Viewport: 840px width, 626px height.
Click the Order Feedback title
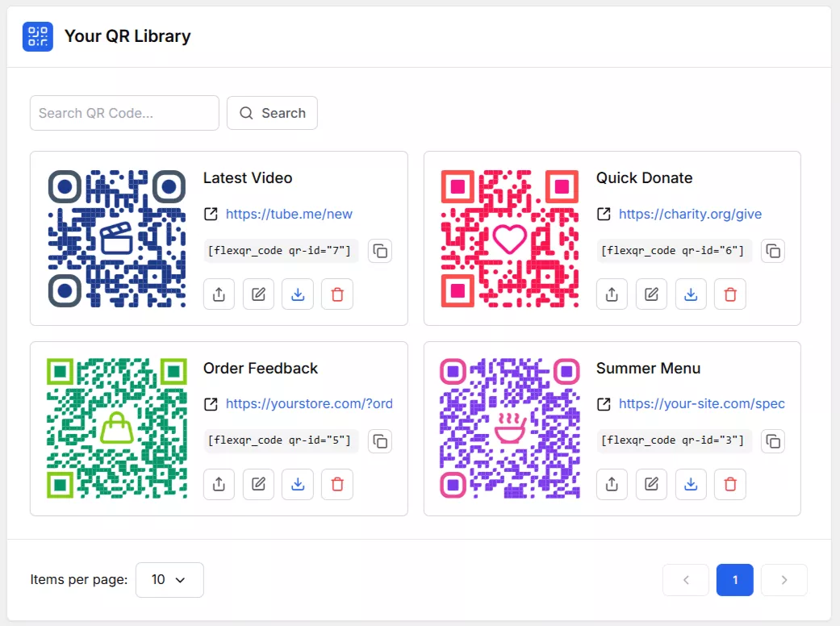pos(261,369)
